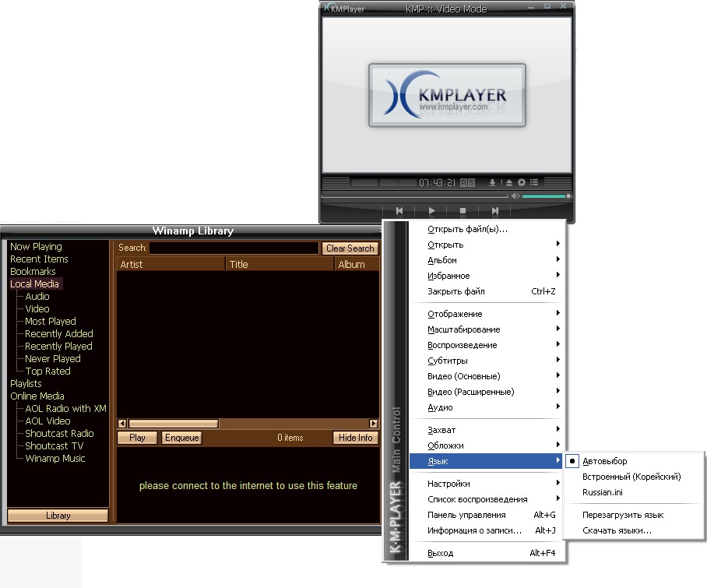Select AOL Radio with XM in Winamp tree
Screen dimensions: 707x588
66,409
